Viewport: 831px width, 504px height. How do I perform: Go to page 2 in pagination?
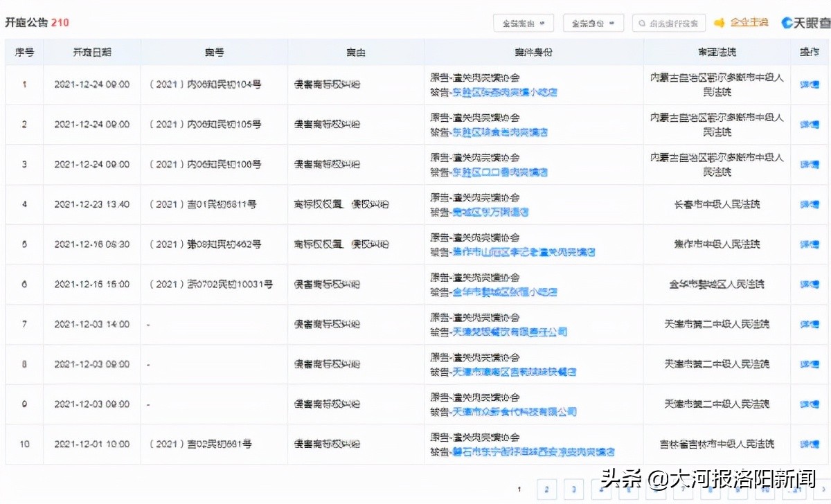tap(546, 489)
